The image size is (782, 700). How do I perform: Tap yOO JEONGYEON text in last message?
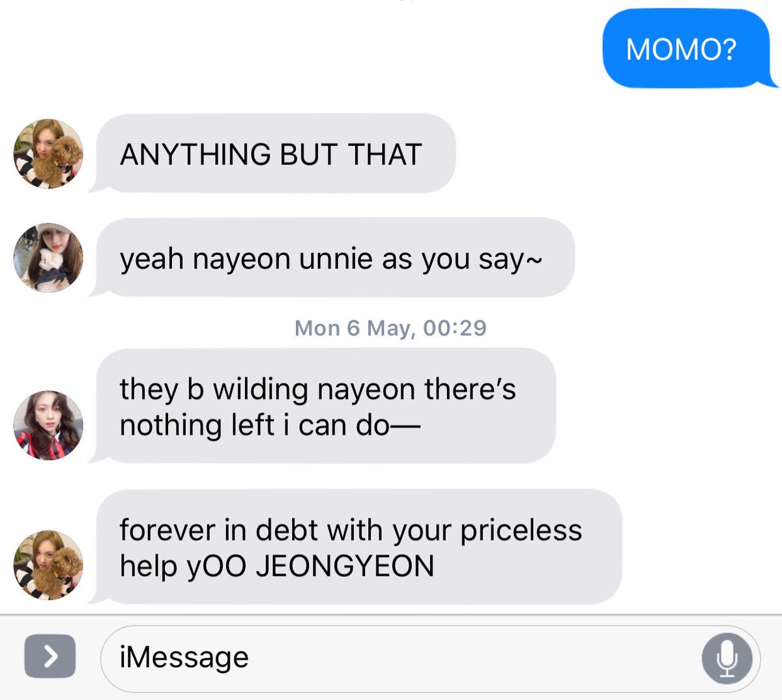[311, 566]
